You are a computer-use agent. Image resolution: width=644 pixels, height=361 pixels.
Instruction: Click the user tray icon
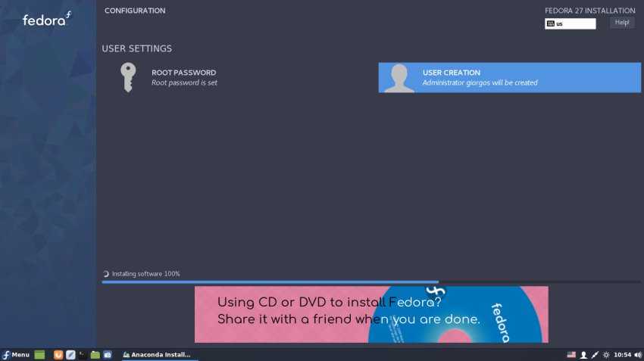[x=583, y=355]
